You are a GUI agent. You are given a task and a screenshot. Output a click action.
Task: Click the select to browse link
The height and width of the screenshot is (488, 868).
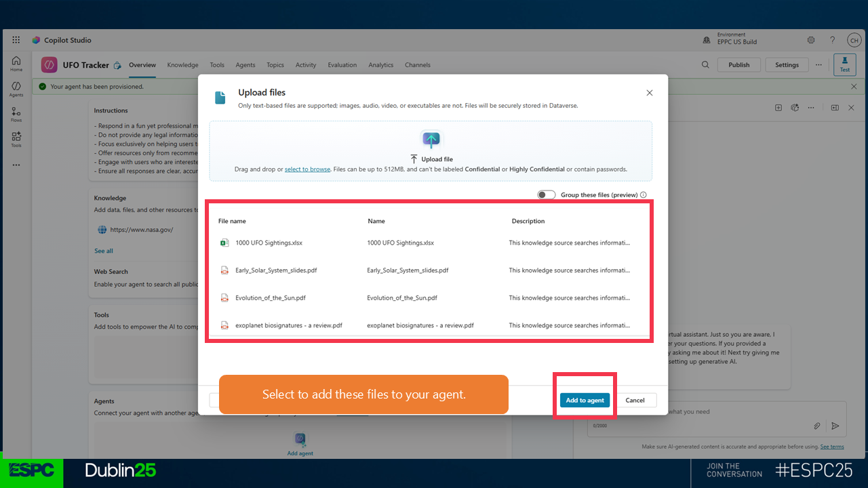pos(307,169)
